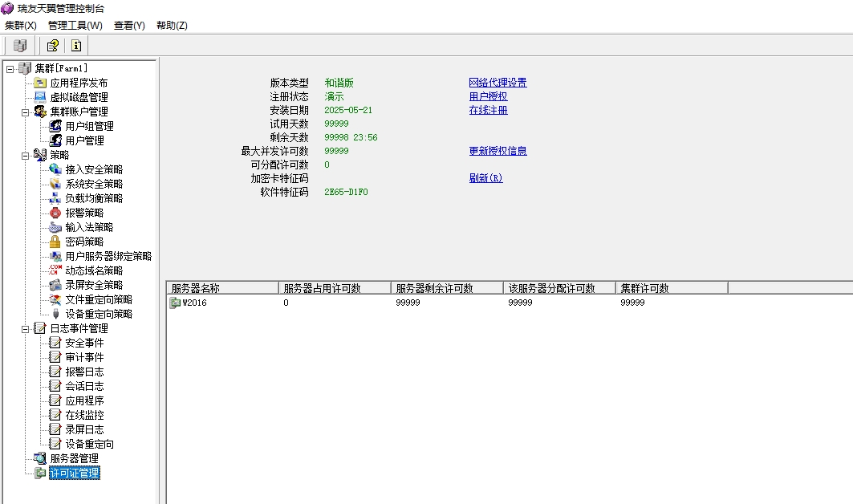Click the 动态域名策略 icon
Viewport: 853px width, 504px height.
click(x=55, y=270)
